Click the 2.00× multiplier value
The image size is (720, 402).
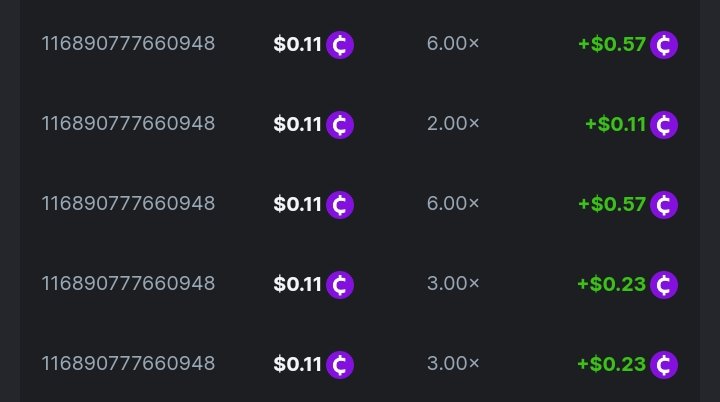453,124
